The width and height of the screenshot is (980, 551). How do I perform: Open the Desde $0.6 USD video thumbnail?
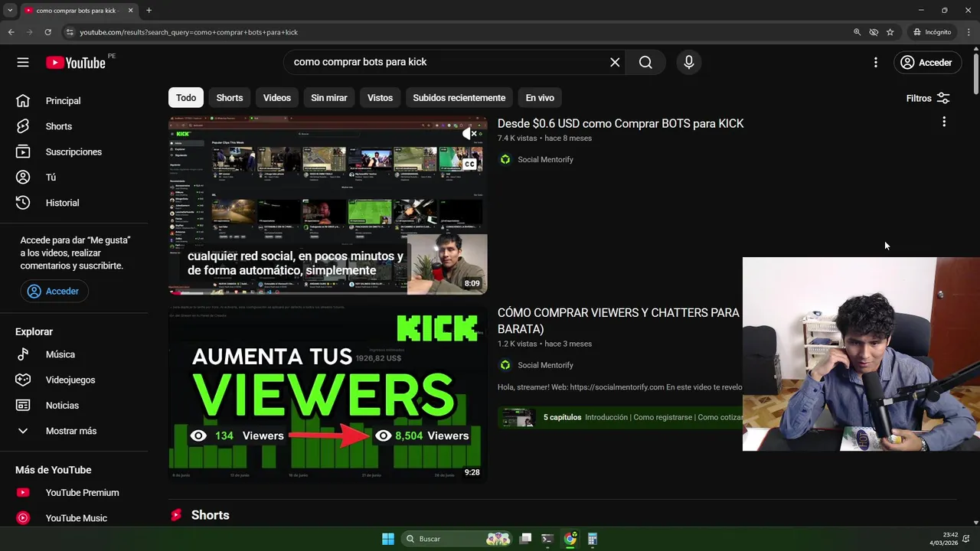pyautogui.click(x=328, y=205)
